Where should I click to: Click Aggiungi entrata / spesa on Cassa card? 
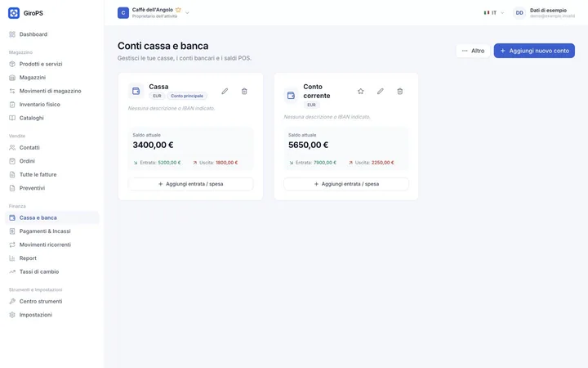pos(190,184)
